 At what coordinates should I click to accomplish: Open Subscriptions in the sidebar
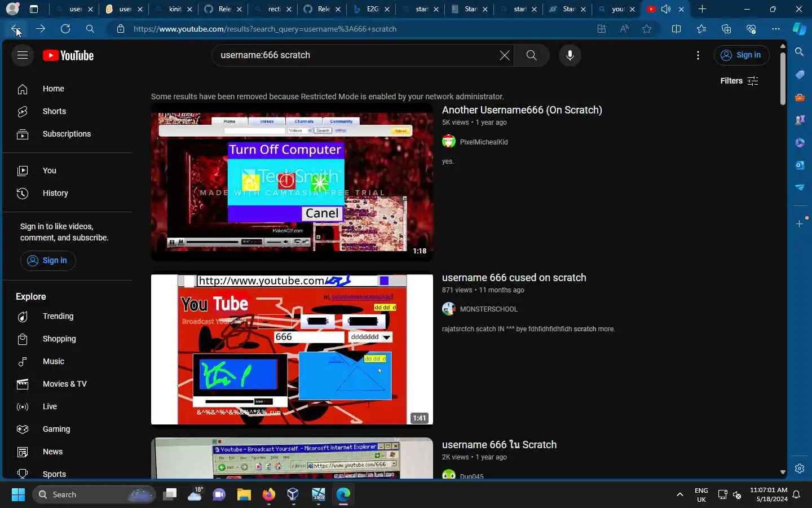pyautogui.click(x=68, y=134)
